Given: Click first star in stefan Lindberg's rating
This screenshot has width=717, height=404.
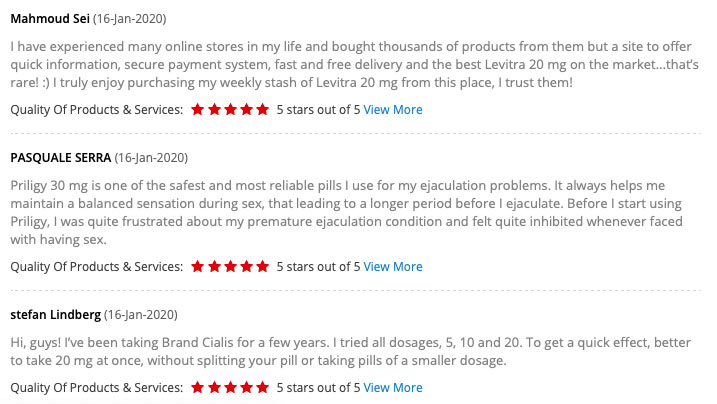Looking at the screenshot, I should tap(198, 387).
